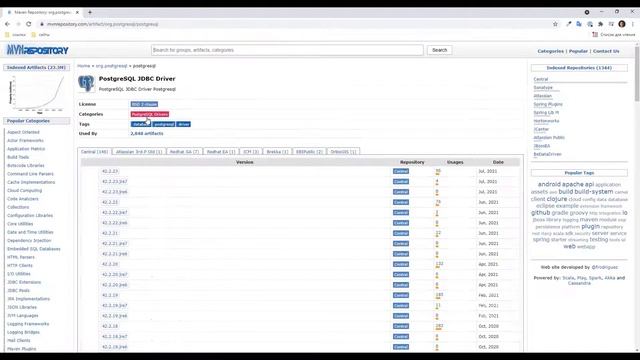Open the Chrome extensions puzzle icon

click(x=600, y=24)
